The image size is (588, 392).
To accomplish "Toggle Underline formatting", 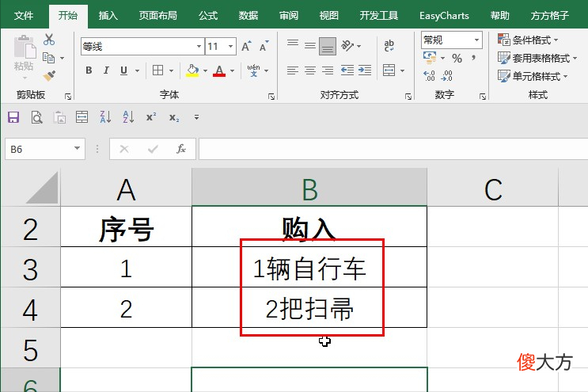I will [x=123, y=70].
